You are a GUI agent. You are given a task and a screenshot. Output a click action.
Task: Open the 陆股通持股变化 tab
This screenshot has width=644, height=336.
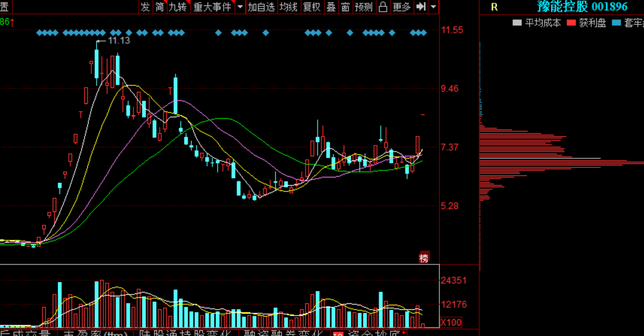(x=185, y=332)
